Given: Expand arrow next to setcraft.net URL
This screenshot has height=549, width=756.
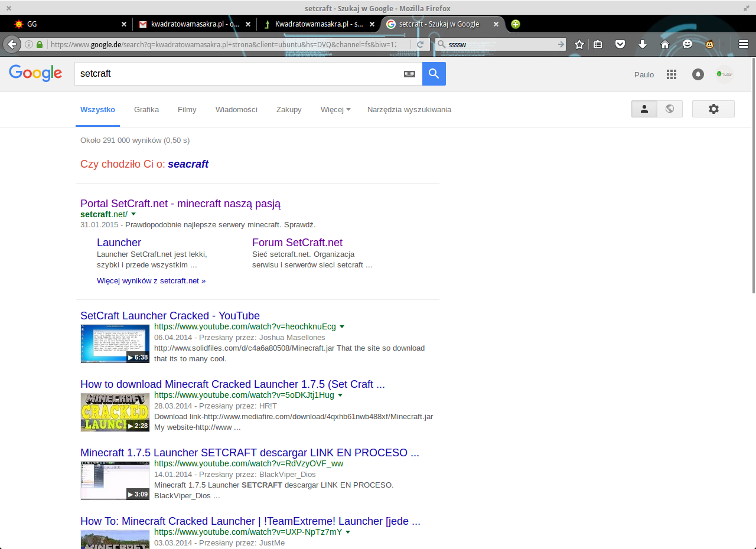Looking at the screenshot, I should (133, 214).
